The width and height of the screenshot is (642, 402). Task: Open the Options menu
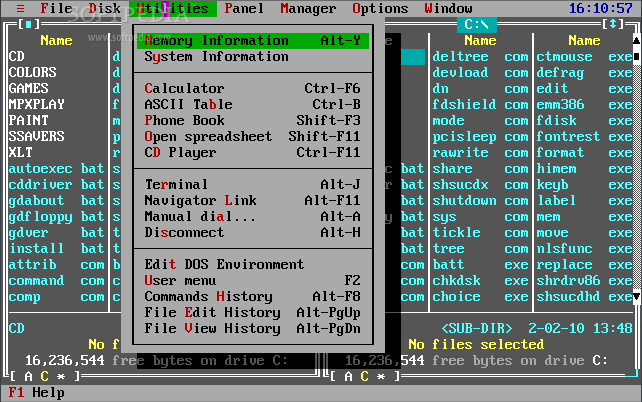tap(380, 8)
